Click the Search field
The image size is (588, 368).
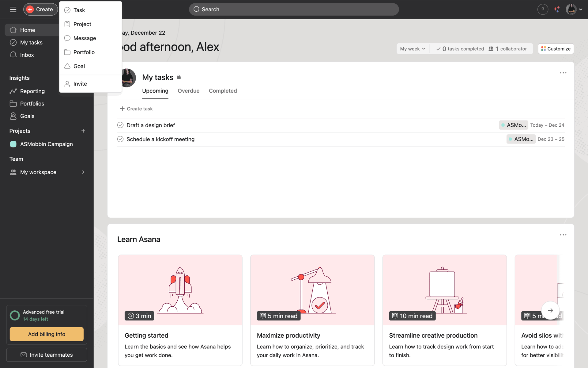pyautogui.click(x=294, y=10)
